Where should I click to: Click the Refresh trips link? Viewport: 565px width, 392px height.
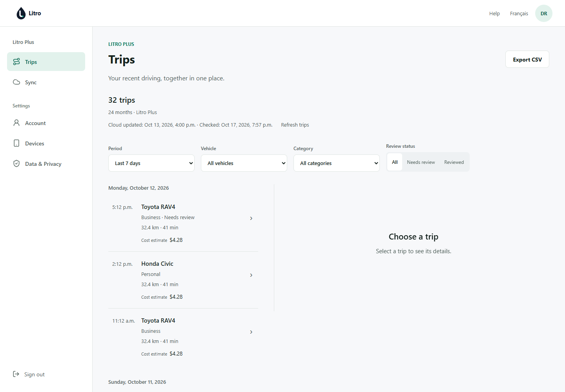click(295, 125)
